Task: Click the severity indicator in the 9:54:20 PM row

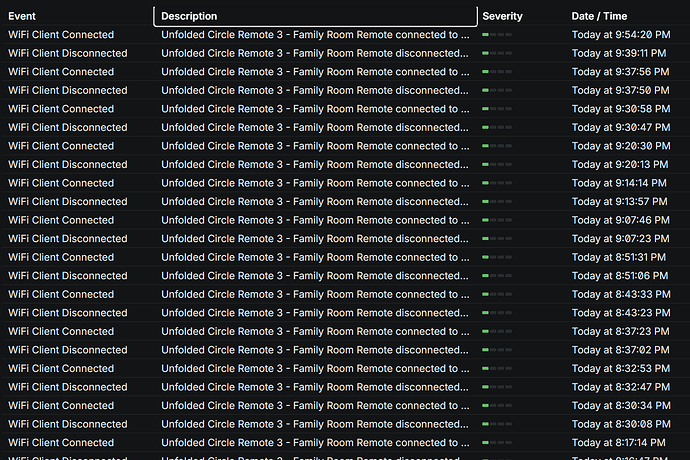Action: click(x=497, y=35)
